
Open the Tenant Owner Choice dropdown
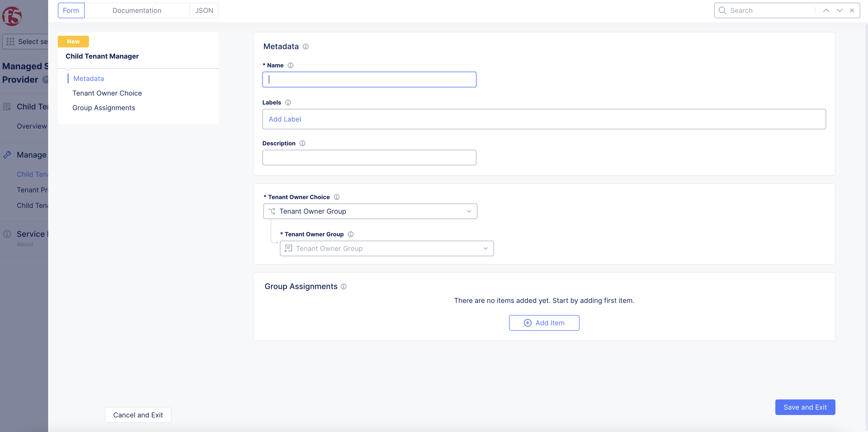370,211
